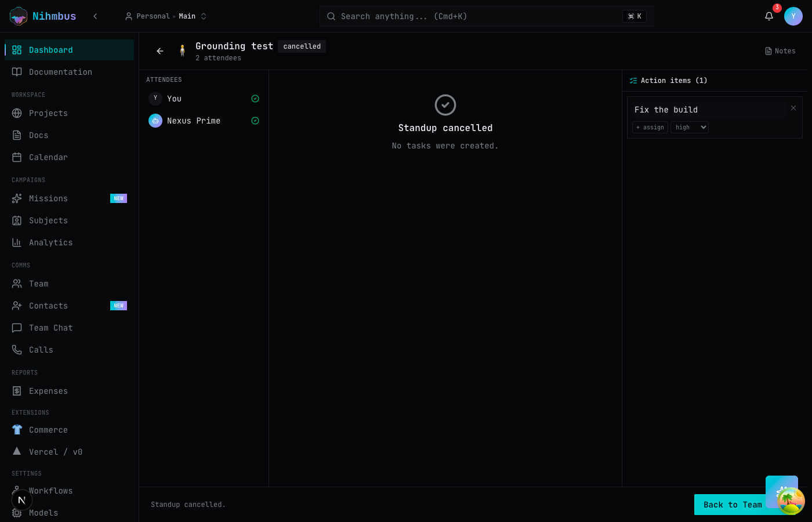Screen dimensions: 812x522
Task: Collapse the sidebar with chevron arrow
Action: click(x=95, y=16)
